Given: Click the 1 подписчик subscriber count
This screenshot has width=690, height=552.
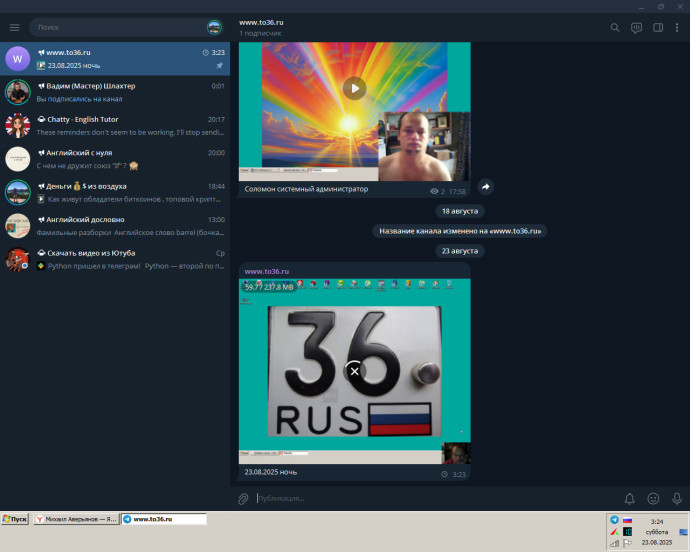Looking at the screenshot, I should (260, 33).
